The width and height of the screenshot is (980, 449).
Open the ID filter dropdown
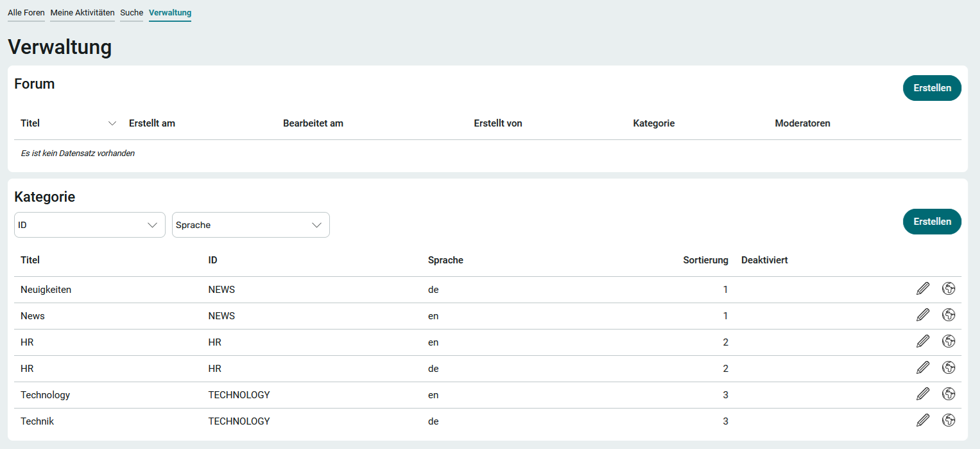89,225
